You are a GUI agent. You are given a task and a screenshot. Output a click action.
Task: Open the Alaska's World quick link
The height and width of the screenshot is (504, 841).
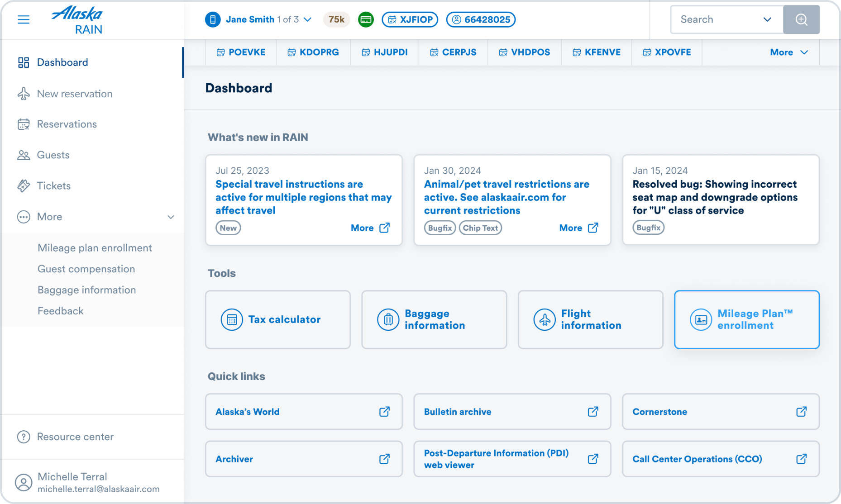pyautogui.click(x=304, y=412)
